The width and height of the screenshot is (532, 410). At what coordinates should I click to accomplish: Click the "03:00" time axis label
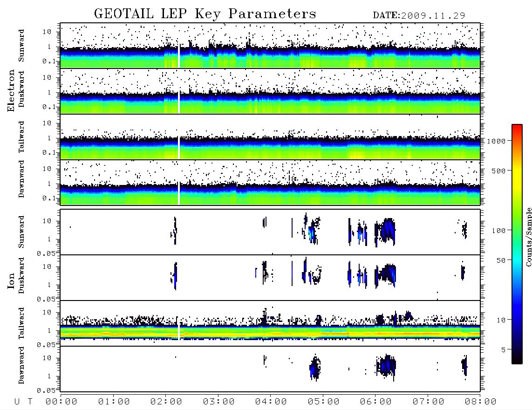point(219,402)
